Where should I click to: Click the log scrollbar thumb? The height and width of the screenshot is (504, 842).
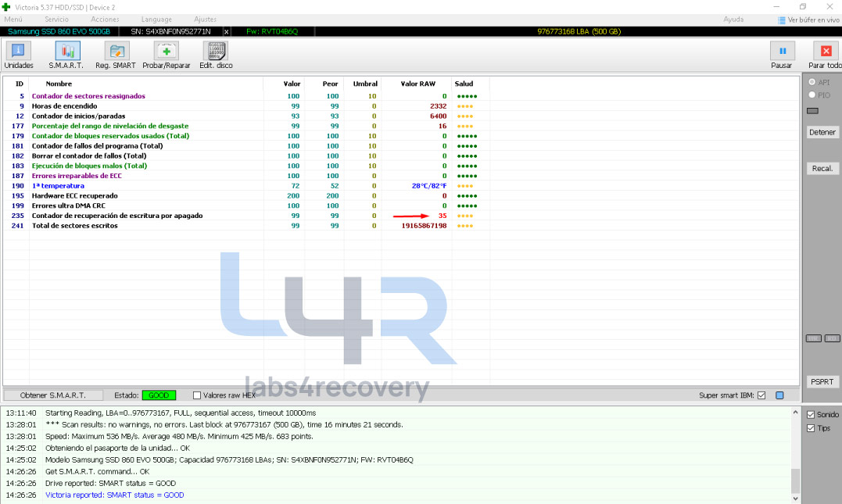pos(795,480)
